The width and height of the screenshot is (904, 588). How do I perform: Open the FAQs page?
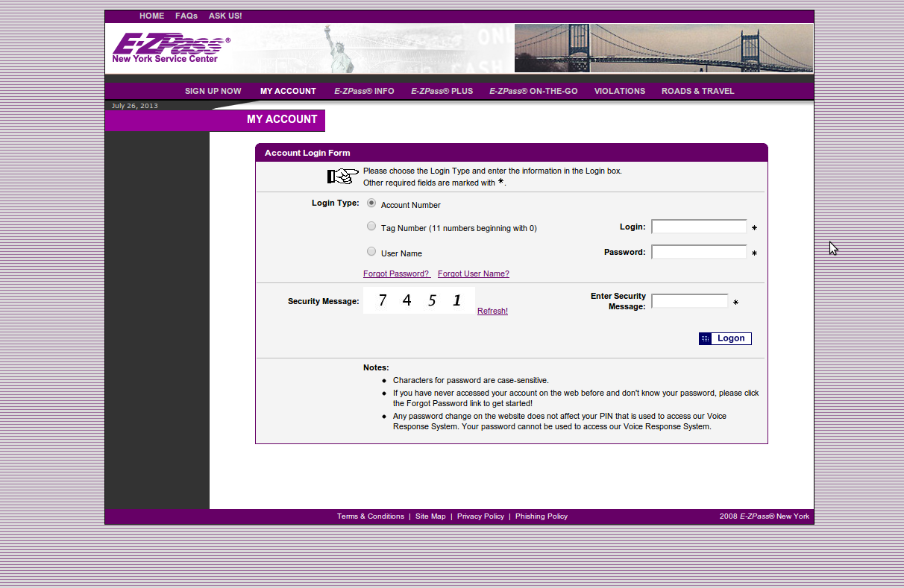click(x=186, y=16)
